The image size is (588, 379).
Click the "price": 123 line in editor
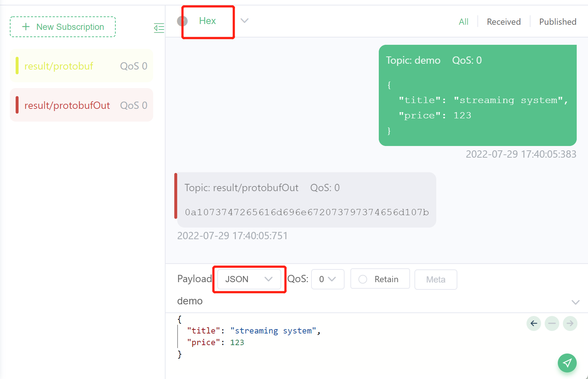215,343
